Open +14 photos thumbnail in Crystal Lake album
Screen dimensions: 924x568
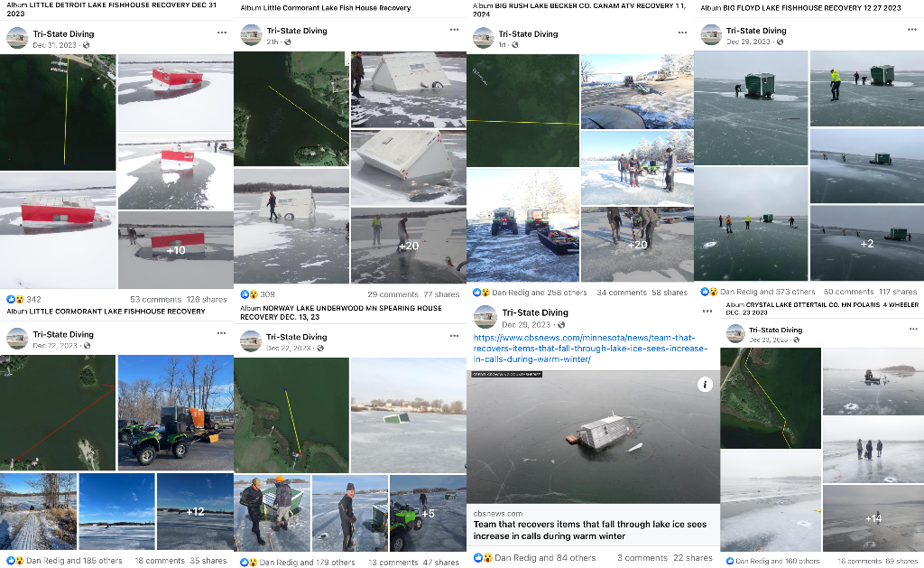(873, 518)
